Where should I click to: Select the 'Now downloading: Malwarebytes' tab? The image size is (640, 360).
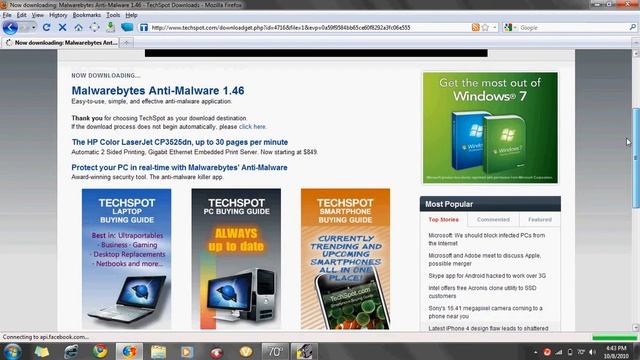60,42
